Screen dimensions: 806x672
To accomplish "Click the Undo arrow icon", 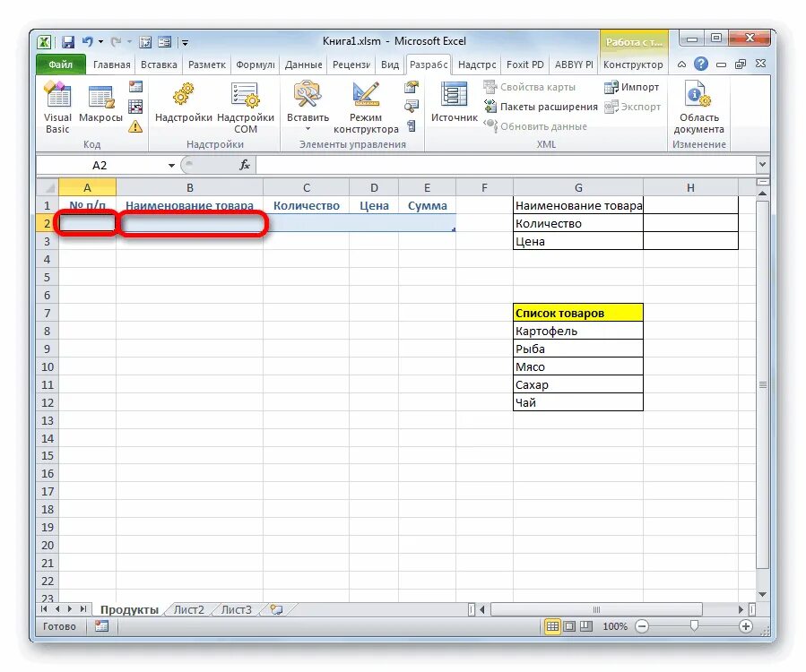I will tap(88, 41).
